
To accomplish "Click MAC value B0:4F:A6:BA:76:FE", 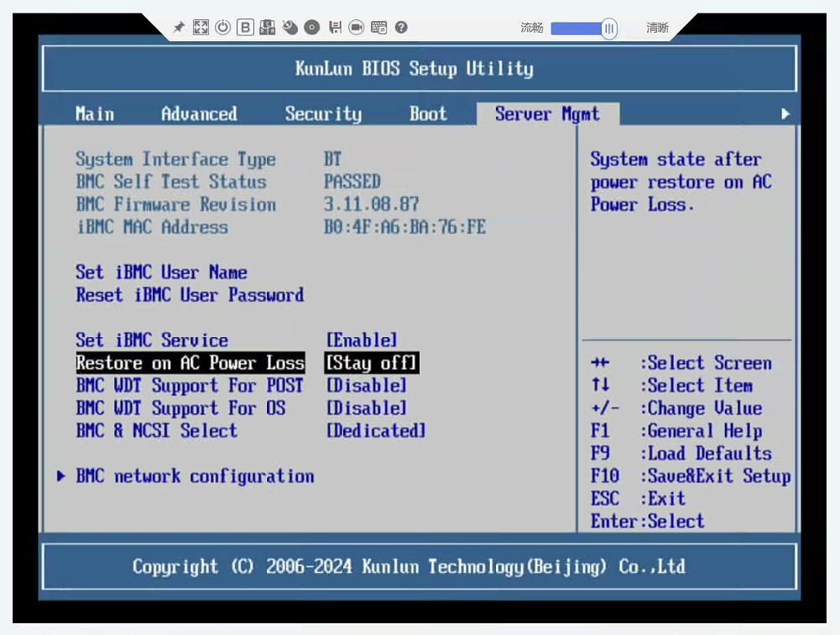I will click(405, 227).
